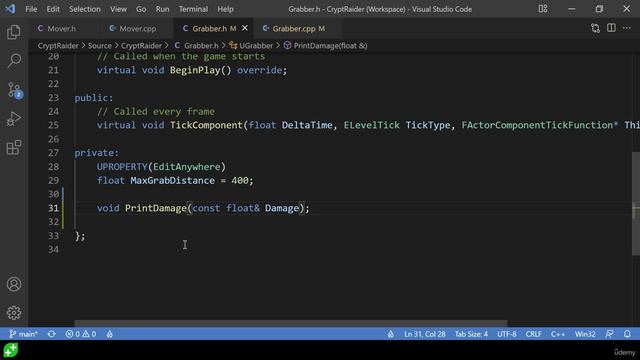Expand Source breadcrumb

pos(100,46)
